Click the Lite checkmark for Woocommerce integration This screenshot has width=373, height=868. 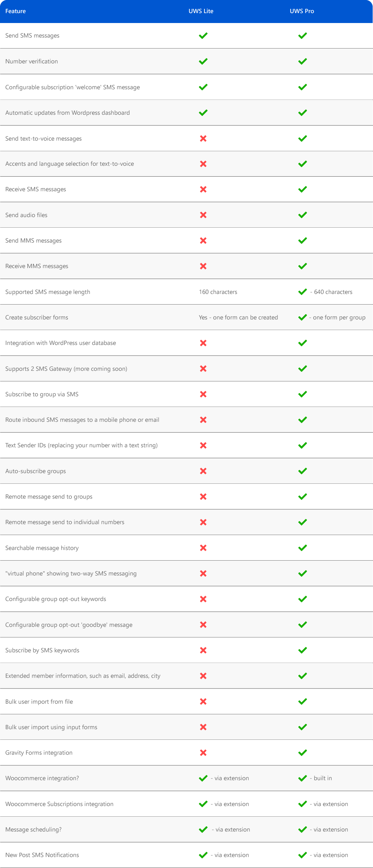pos(203,778)
